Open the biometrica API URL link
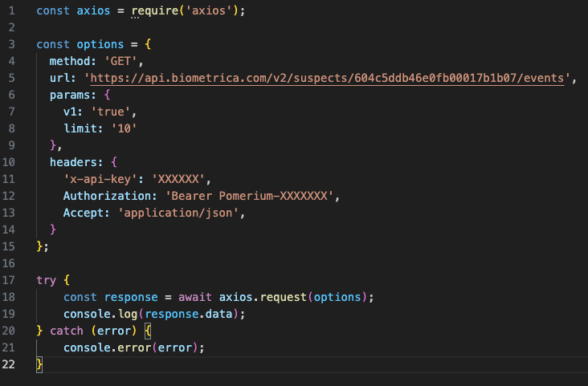 click(327, 79)
